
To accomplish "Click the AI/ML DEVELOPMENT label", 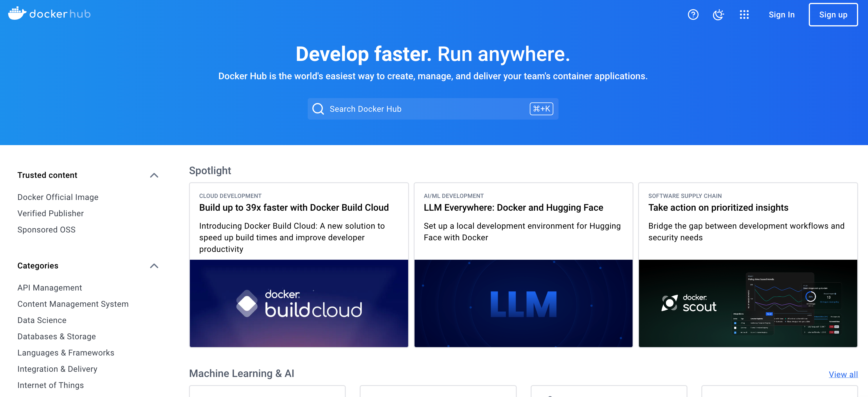I will click(x=453, y=196).
